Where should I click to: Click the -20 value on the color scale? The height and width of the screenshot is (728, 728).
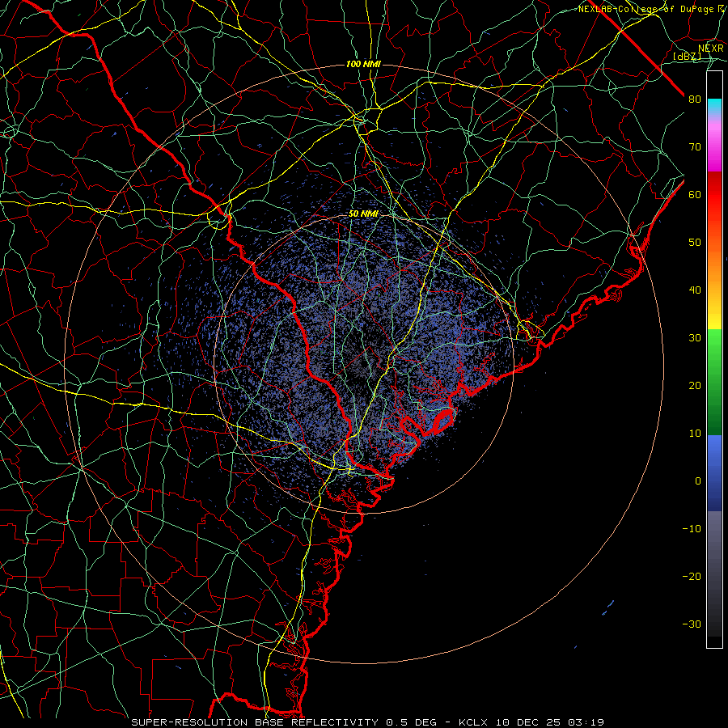pos(692,577)
